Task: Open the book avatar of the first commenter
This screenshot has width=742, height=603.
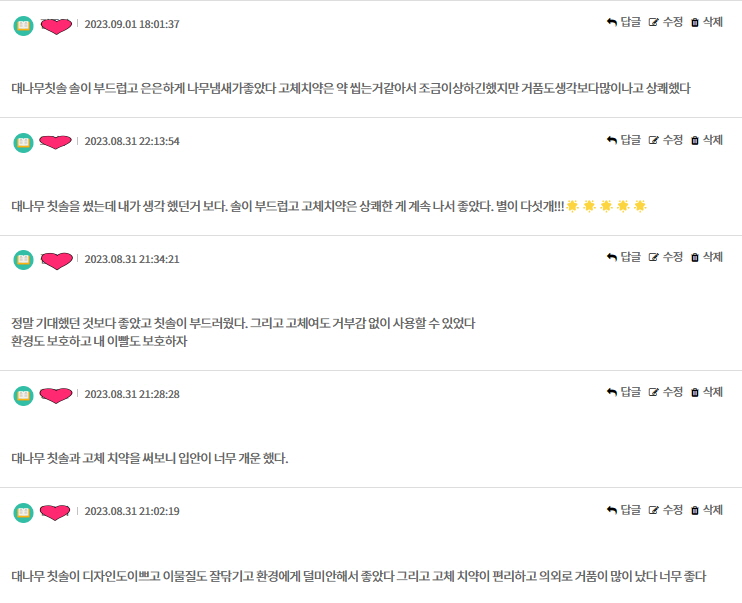Action: (23, 26)
